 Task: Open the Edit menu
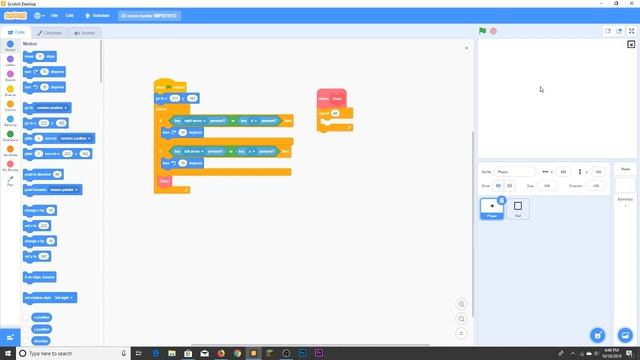[69, 16]
